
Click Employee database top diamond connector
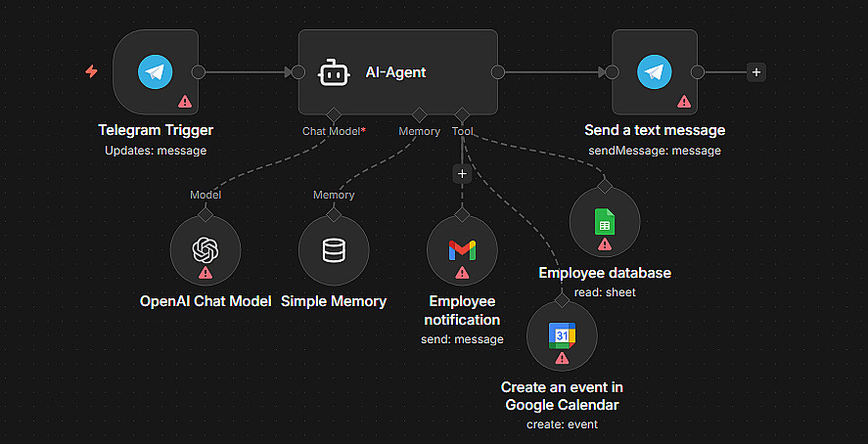point(605,187)
